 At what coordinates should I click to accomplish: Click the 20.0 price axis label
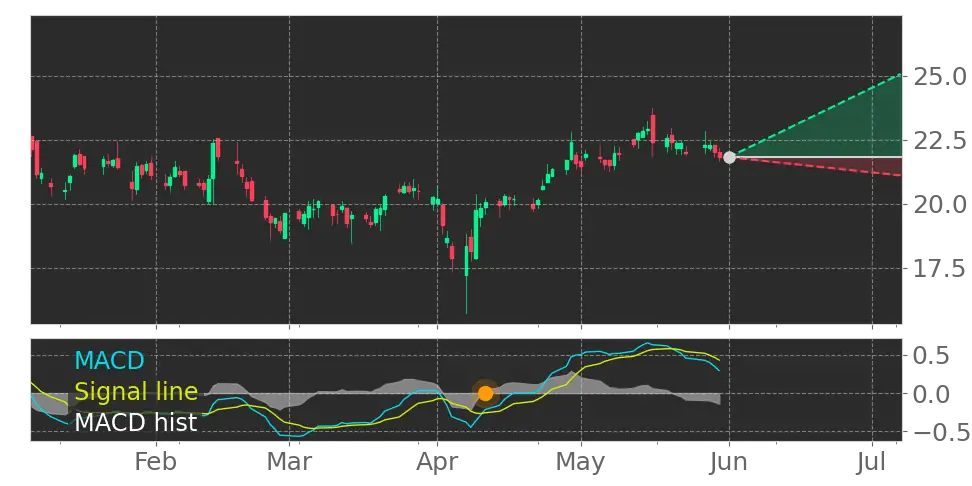[940, 205]
